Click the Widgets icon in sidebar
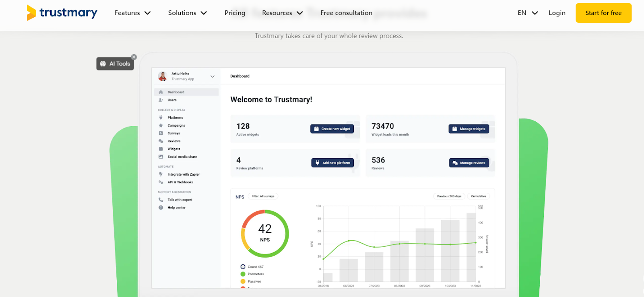The height and width of the screenshot is (297, 644). (x=161, y=149)
